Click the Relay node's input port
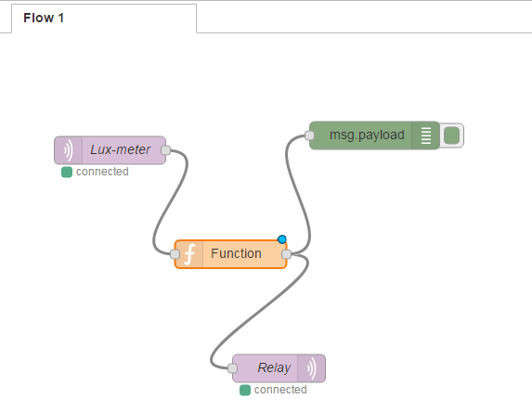The width and height of the screenshot is (532, 412). click(x=232, y=367)
